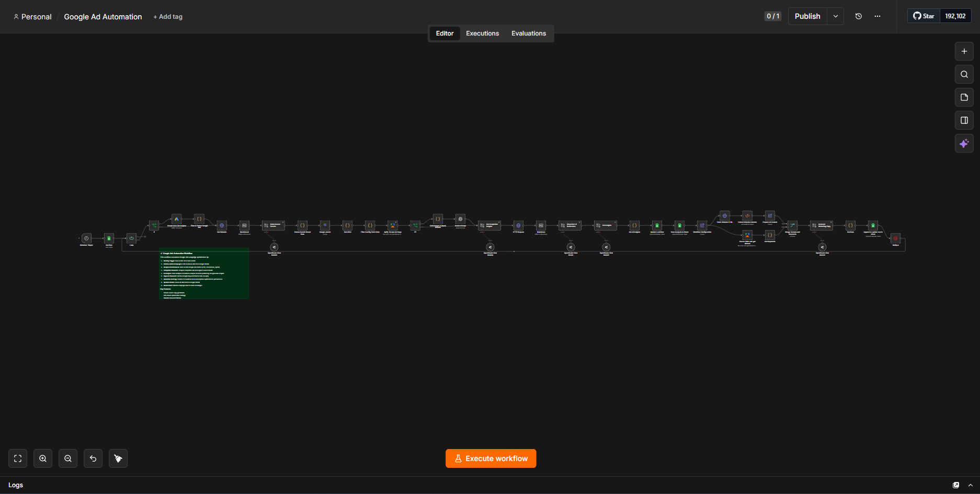Image resolution: width=980 pixels, height=494 pixels.
Task: Select the Fetch Website HTML node
Action: coord(724,216)
